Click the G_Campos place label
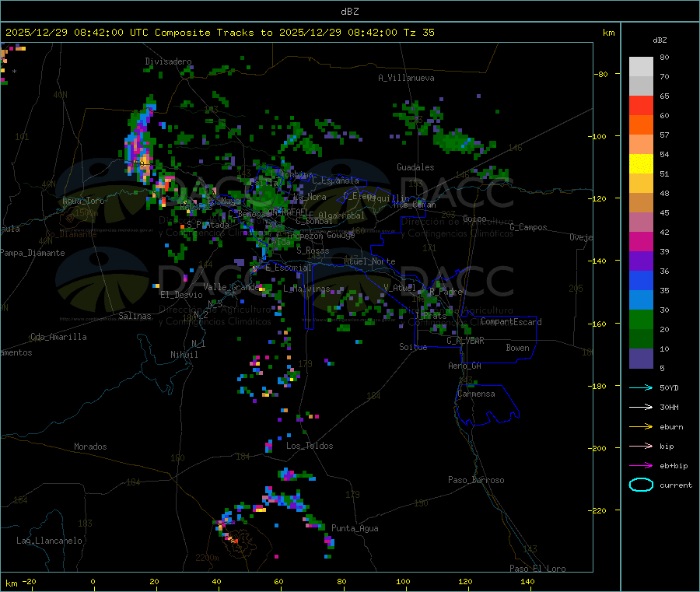Viewport: 700px width, 592px height. (x=528, y=227)
